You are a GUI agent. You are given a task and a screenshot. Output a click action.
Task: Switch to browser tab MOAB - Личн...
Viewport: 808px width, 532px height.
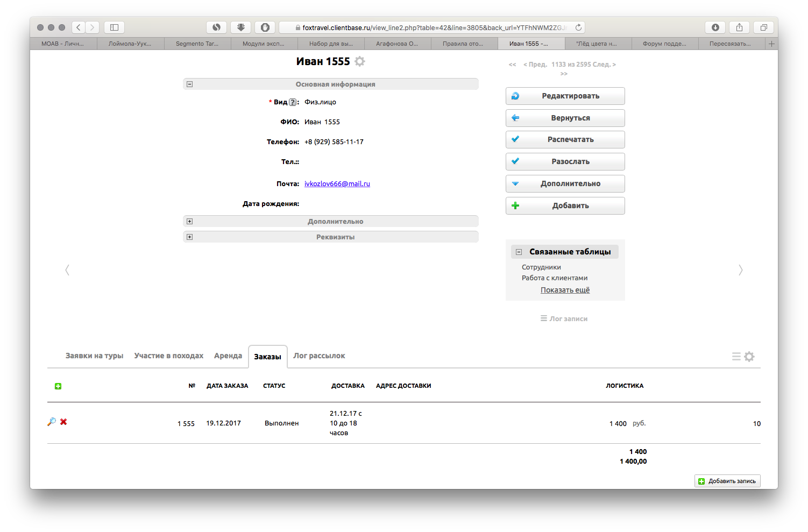(x=63, y=44)
